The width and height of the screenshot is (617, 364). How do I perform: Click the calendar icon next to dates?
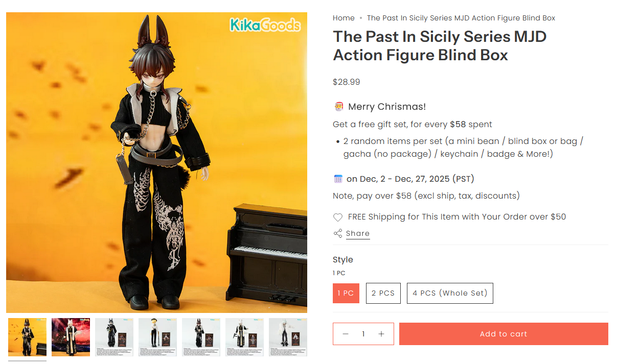(338, 179)
